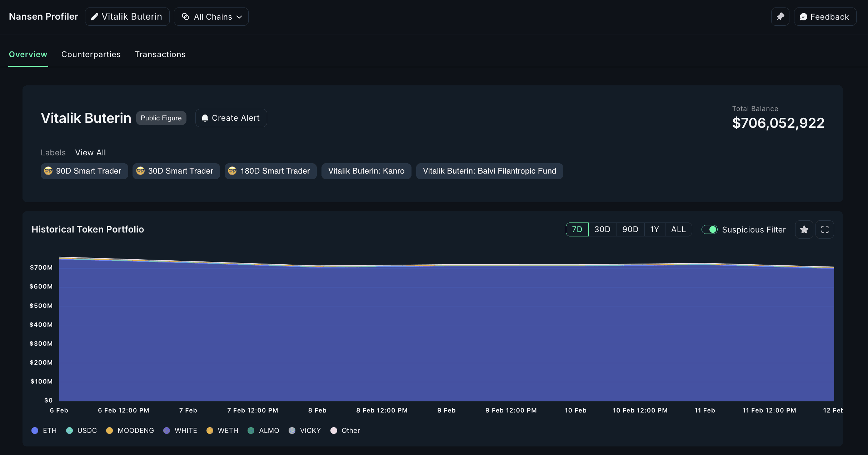The height and width of the screenshot is (455, 868).
Task: Expand labels with View All
Action: coord(90,153)
